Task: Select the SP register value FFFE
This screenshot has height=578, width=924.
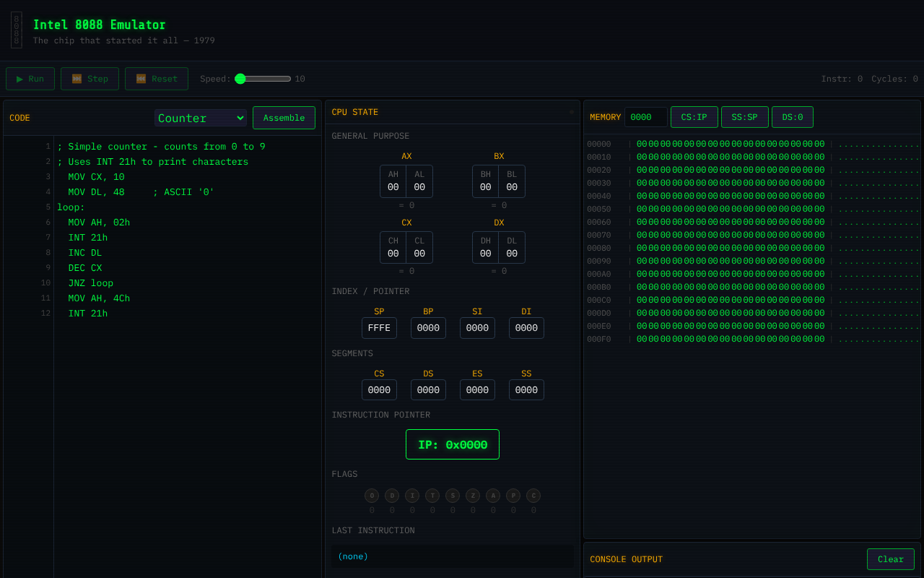Action: 379,328
